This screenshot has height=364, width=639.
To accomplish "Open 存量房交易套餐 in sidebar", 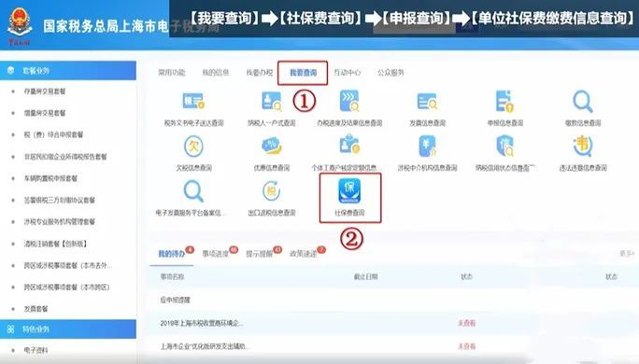I will point(45,91).
